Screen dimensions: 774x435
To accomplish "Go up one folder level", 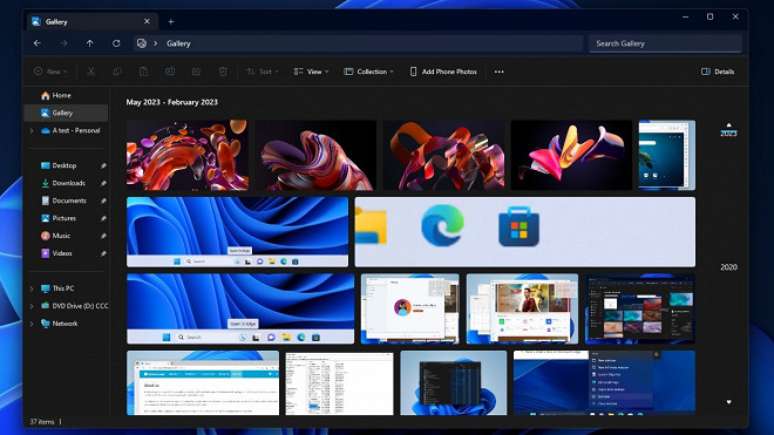I will (x=90, y=43).
